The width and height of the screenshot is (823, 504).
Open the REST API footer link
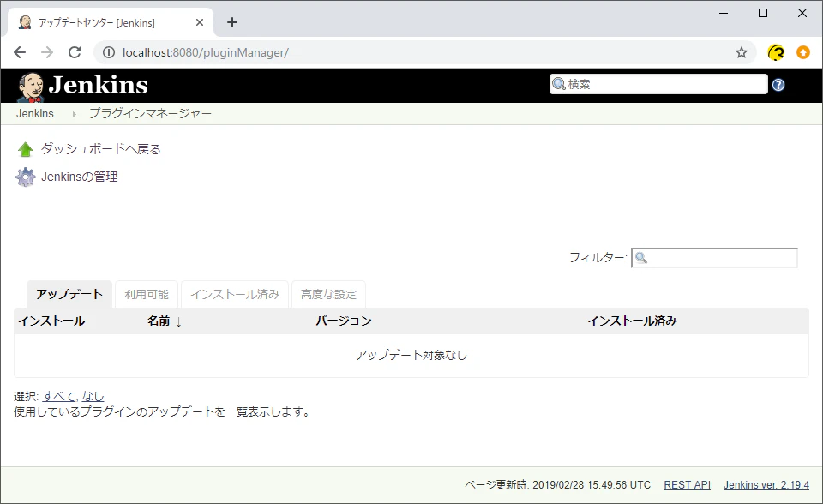(687, 485)
